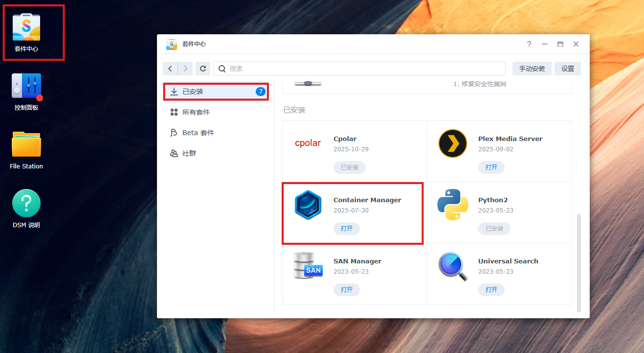Image resolution: width=644 pixels, height=353 pixels.
Task: Open the 套件中心 desktop icon
Action: click(x=26, y=28)
